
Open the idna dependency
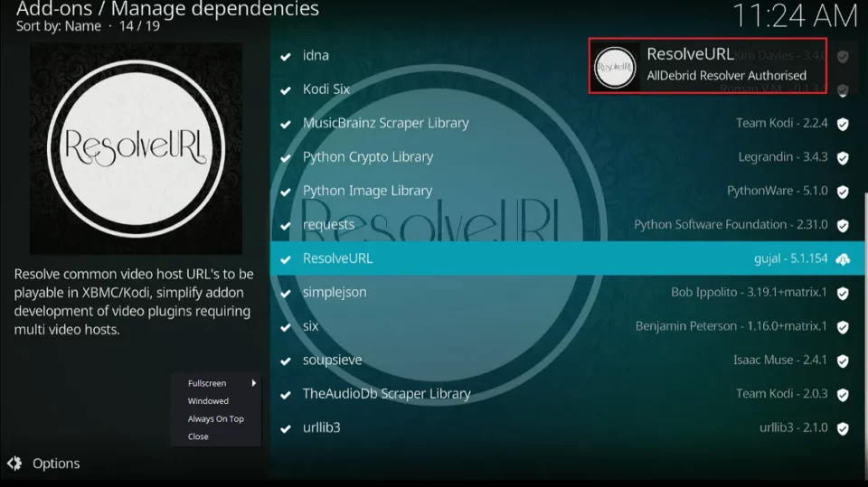[567, 56]
